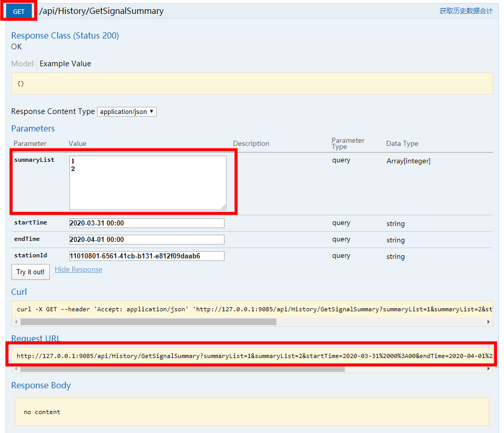Screen dimensions: 504x433
Task: Click the Array[integer] data type text
Action: (x=408, y=161)
